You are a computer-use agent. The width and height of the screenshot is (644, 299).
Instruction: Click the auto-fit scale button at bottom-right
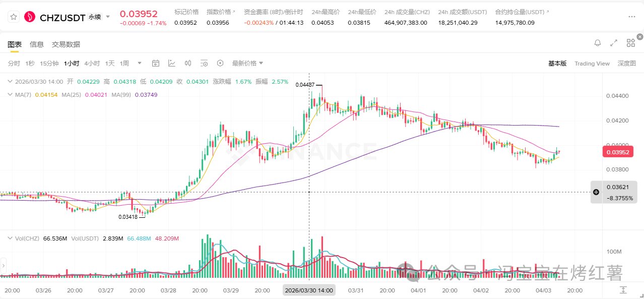623,290
